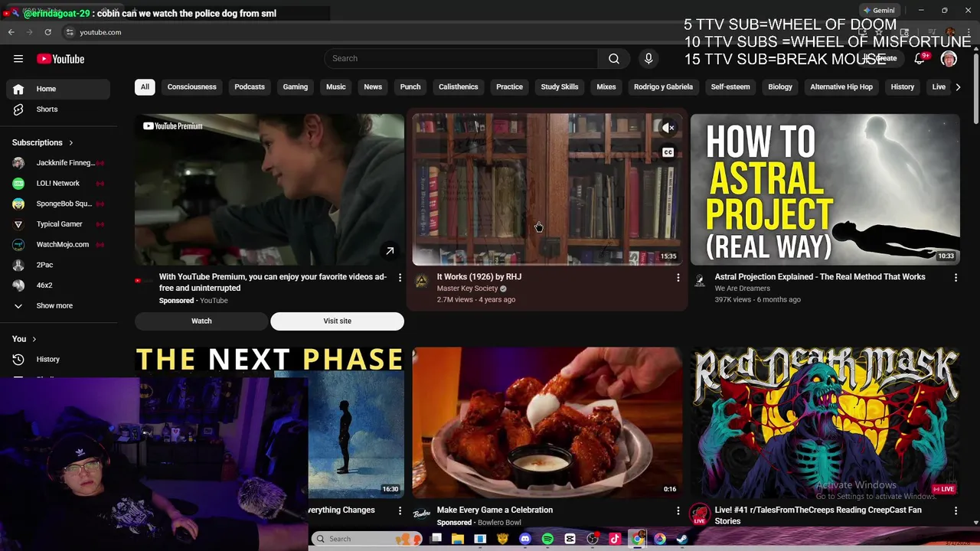Open TikTok from the taskbar
980x551 pixels.
coord(615,539)
